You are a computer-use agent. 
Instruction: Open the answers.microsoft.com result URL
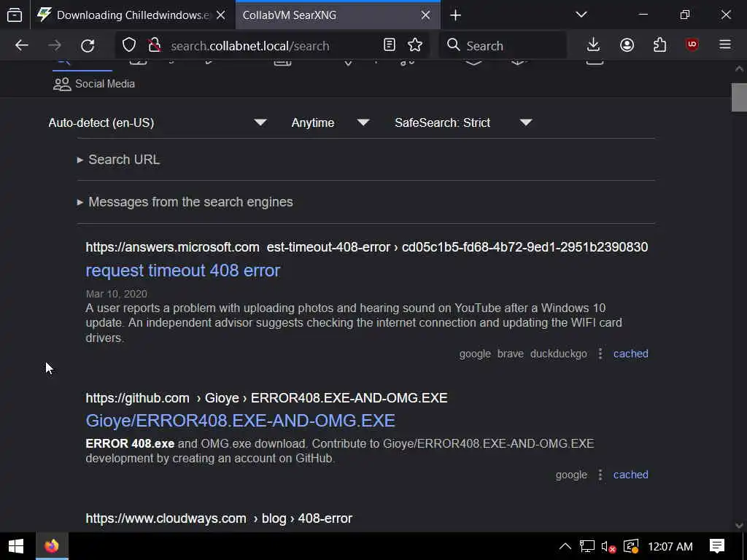tap(367, 247)
